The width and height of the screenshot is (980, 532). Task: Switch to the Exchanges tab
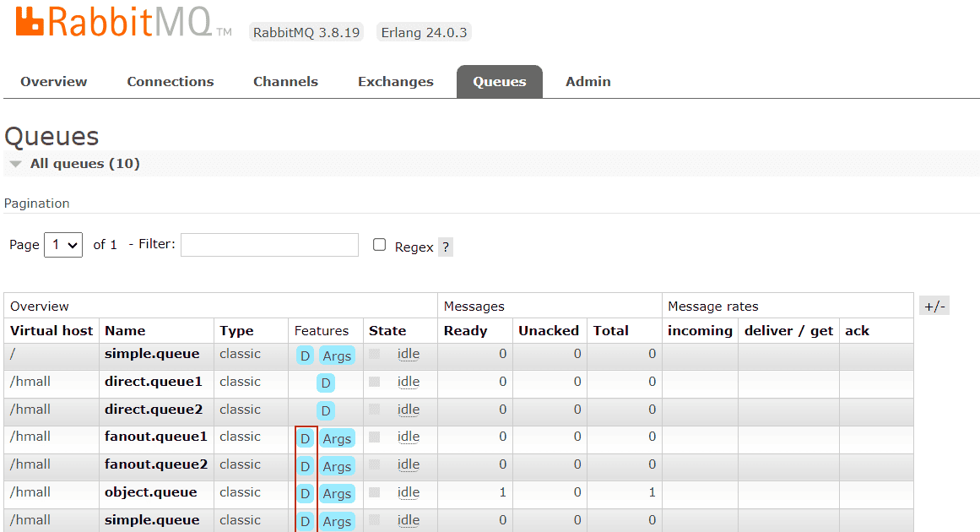coord(395,82)
